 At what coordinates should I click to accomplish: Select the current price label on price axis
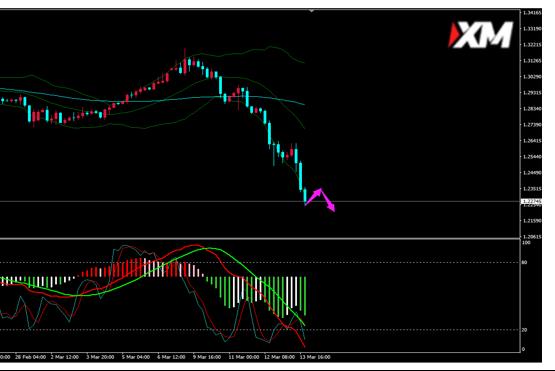pyautogui.click(x=532, y=201)
